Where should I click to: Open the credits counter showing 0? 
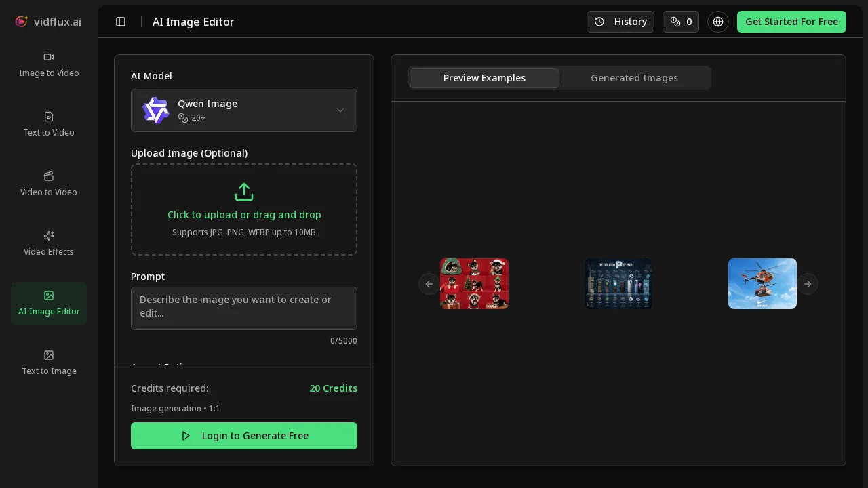680,22
